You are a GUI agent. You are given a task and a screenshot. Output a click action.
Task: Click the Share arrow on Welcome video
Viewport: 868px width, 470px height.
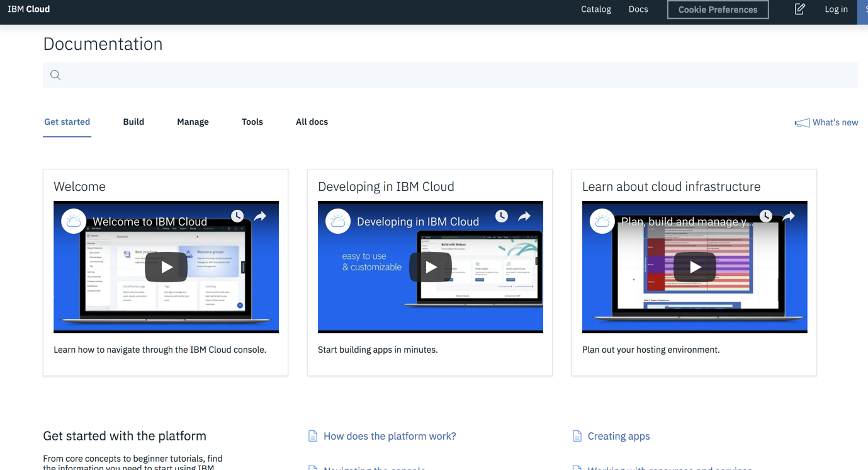click(x=260, y=215)
